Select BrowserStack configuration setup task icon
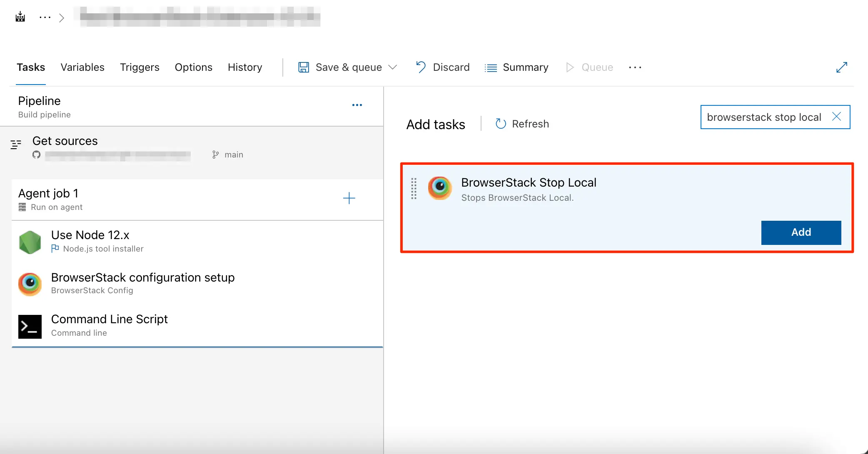Viewport: 868px width, 454px height. coord(30,284)
